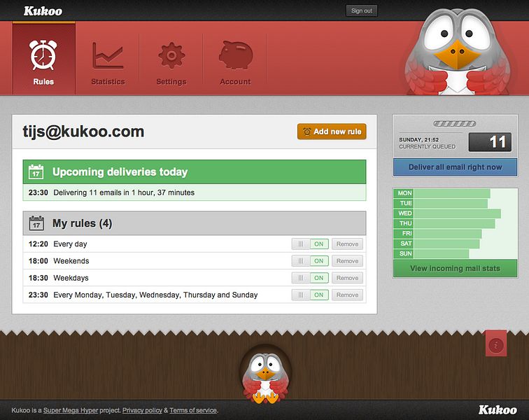
Task: Select the 'Every day' rule text
Action: point(70,244)
